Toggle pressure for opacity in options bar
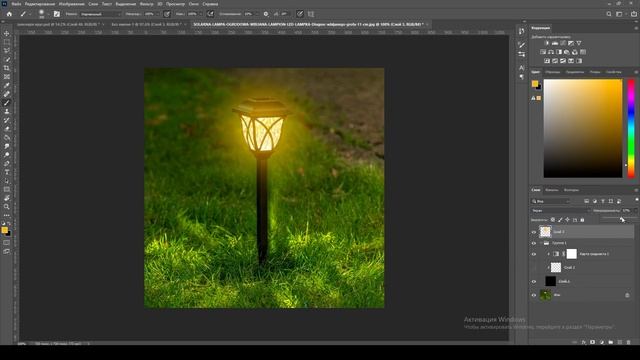This screenshot has width=640, height=360. click(x=167, y=14)
